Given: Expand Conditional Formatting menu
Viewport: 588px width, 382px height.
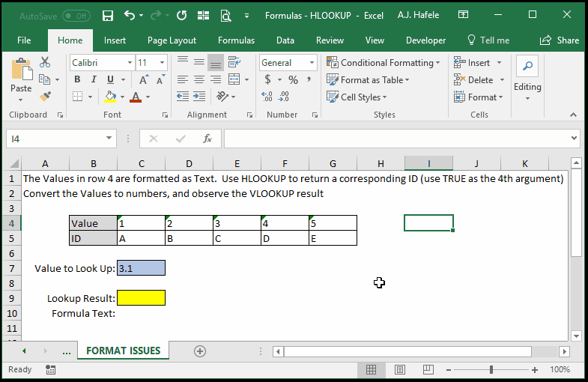Looking at the screenshot, I should [x=384, y=63].
